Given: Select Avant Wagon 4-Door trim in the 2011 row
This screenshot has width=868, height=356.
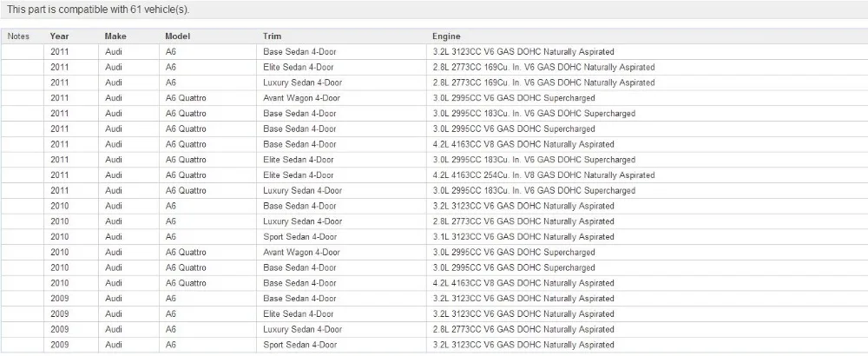Looking at the screenshot, I should click(x=302, y=98).
